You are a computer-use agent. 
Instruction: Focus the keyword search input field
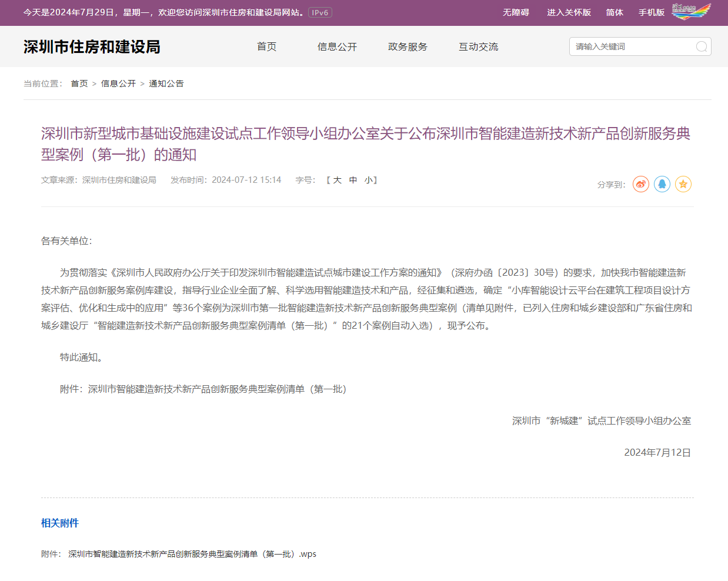pos(632,46)
